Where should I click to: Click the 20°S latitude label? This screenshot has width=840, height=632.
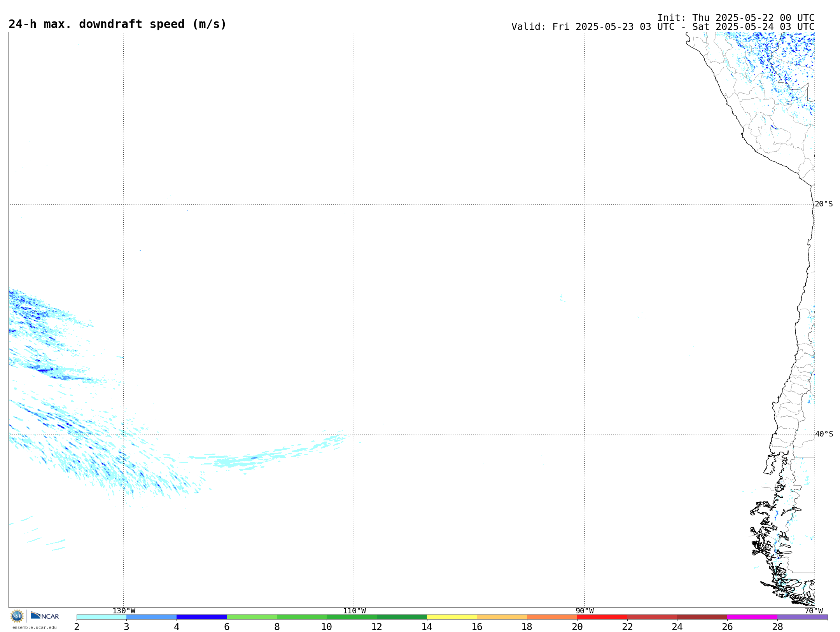(x=824, y=204)
